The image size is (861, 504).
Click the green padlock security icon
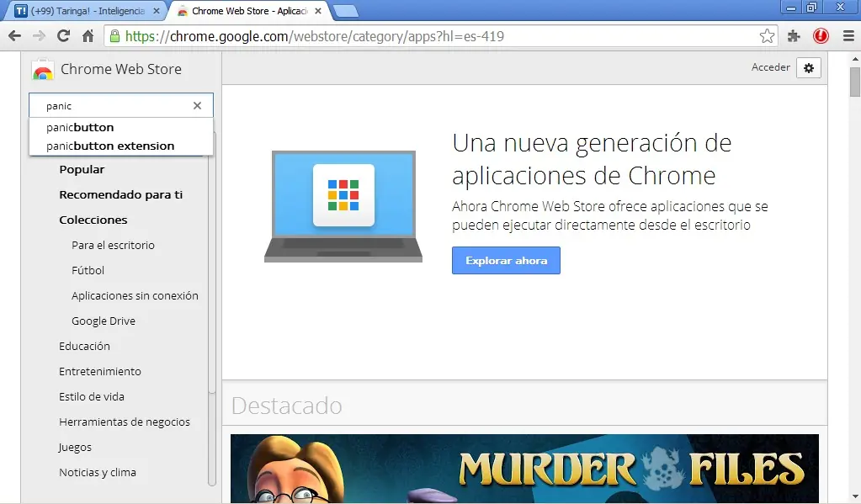click(x=114, y=36)
